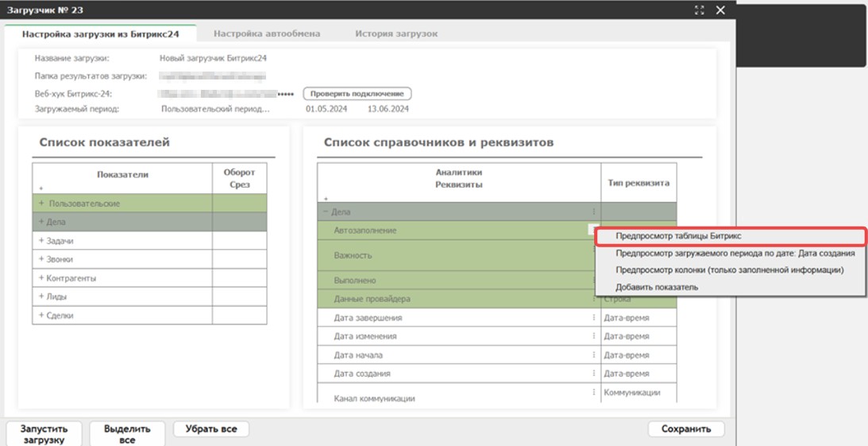
Task: Open three-dot menu for Дела row
Action: (593, 211)
